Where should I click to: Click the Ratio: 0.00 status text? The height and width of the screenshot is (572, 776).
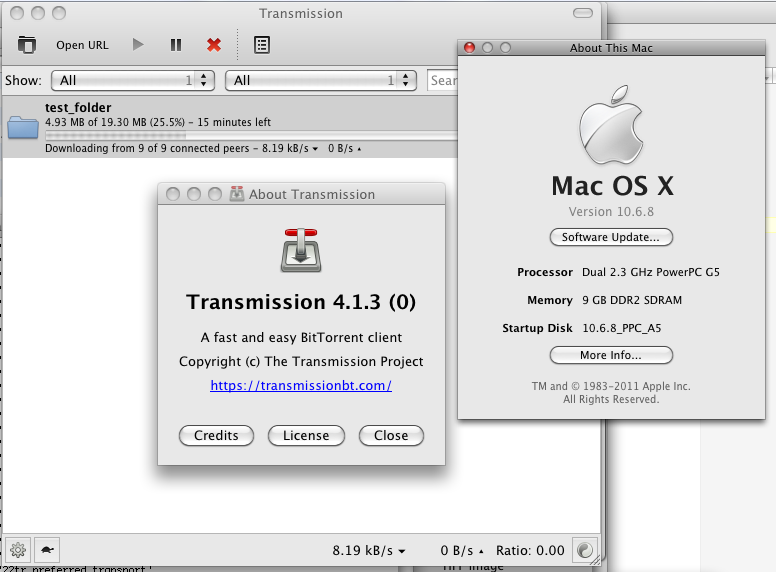(x=530, y=550)
